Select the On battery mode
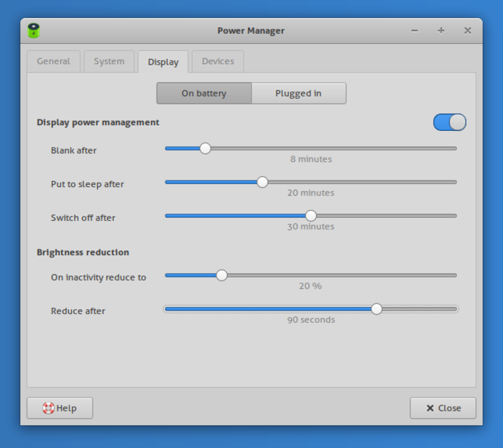The width and height of the screenshot is (503, 448). coord(204,93)
